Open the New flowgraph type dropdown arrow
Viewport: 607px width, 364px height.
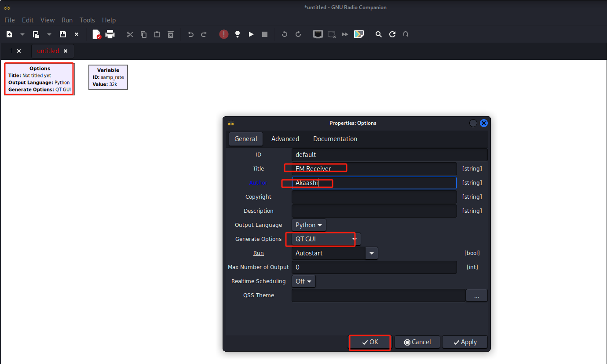(22, 34)
